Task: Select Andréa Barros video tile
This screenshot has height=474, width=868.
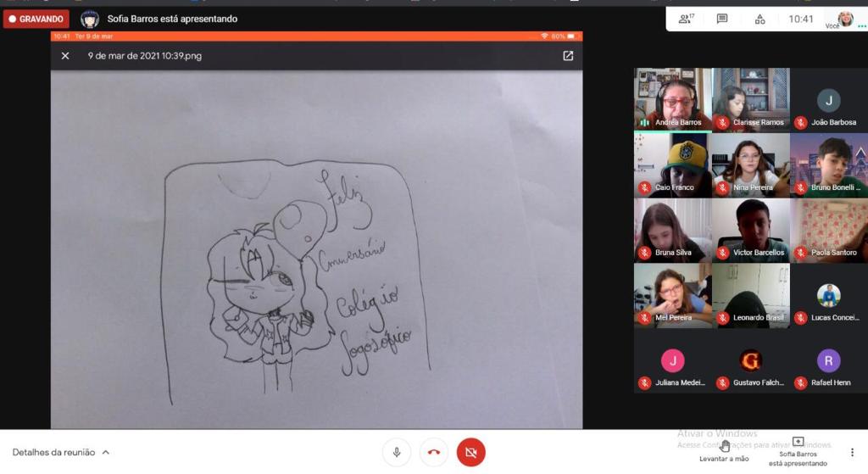Action: (x=672, y=100)
